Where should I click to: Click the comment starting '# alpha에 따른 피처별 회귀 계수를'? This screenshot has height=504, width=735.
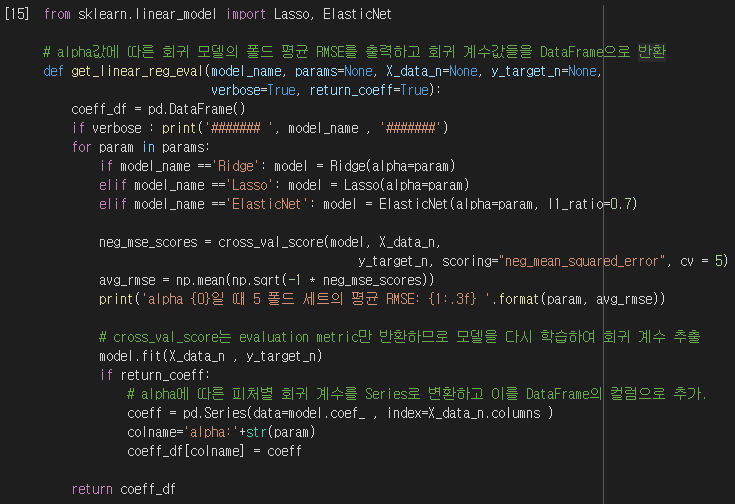[417, 394]
